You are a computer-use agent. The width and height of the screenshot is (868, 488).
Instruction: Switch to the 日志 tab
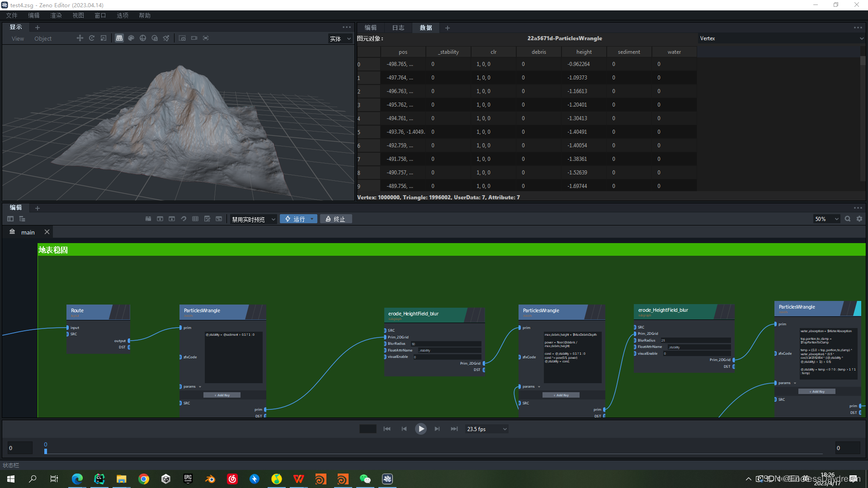(x=398, y=28)
